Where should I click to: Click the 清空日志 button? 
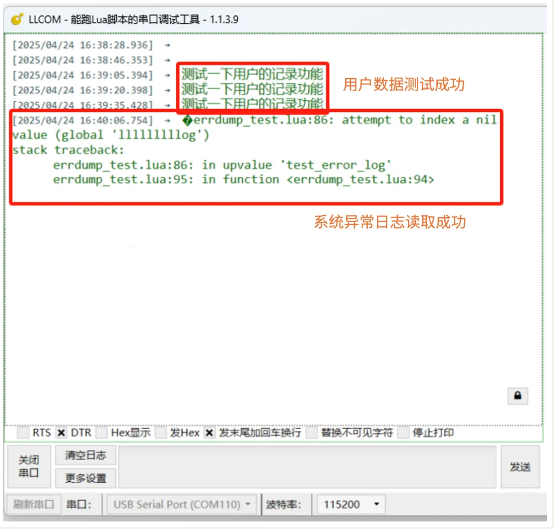[86, 455]
